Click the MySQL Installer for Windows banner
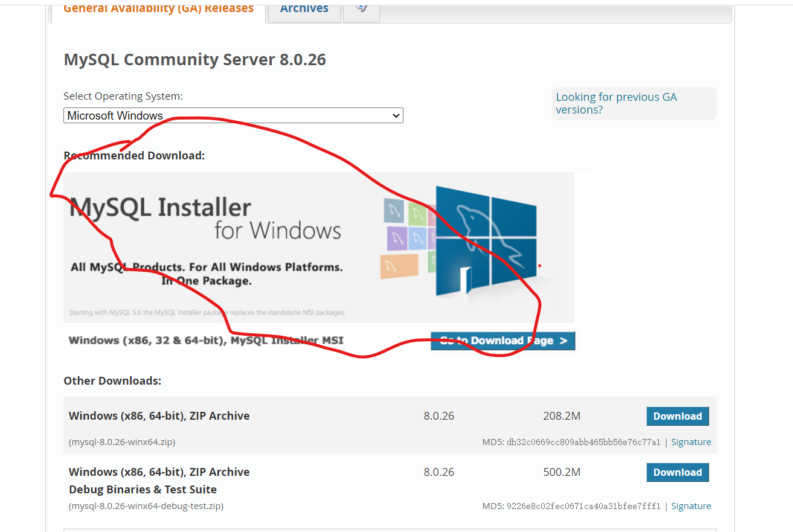This screenshot has width=793, height=532. coord(319,248)
